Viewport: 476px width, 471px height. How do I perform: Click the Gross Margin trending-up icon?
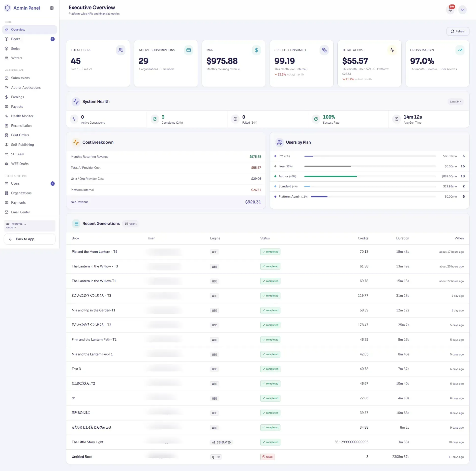click(460, 50)
